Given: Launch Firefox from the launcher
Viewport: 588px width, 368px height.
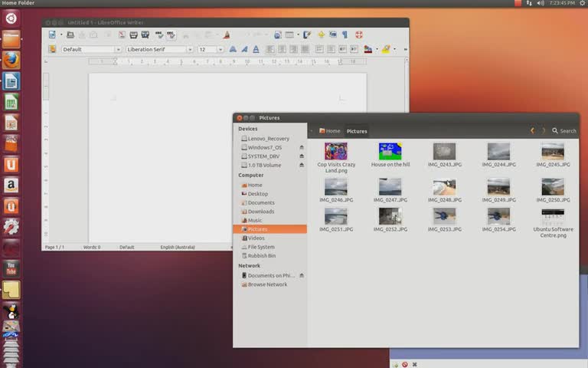Looking at the screenshot, I should coord(11,60).
